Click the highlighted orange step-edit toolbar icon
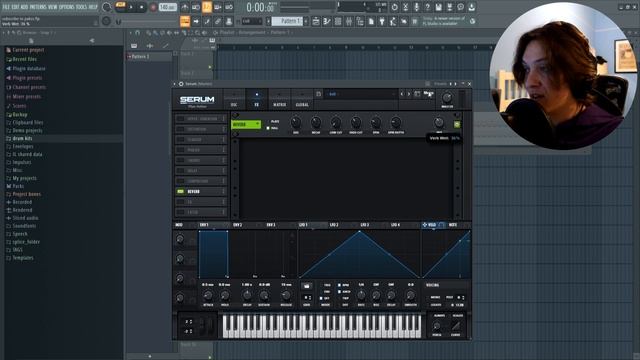The image size is (640, 360). [x=207, y=7]
